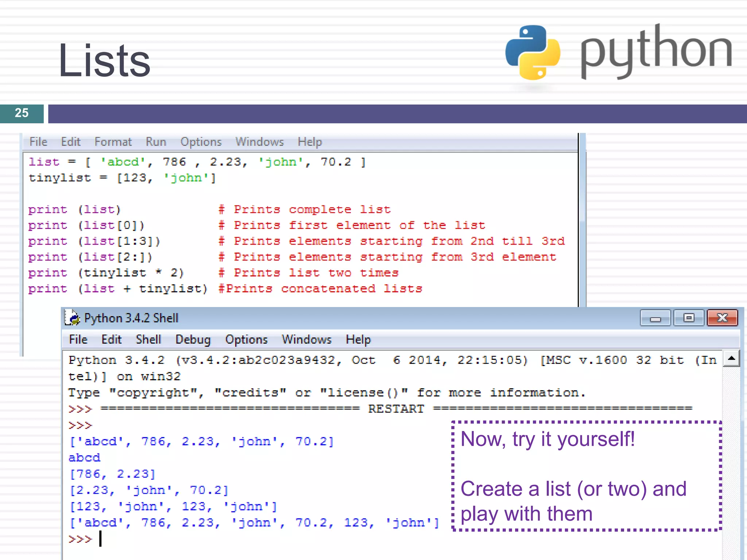The image size is (747, 560).
Task: Click the comment '# Prints complete list'
Action: 305,210
